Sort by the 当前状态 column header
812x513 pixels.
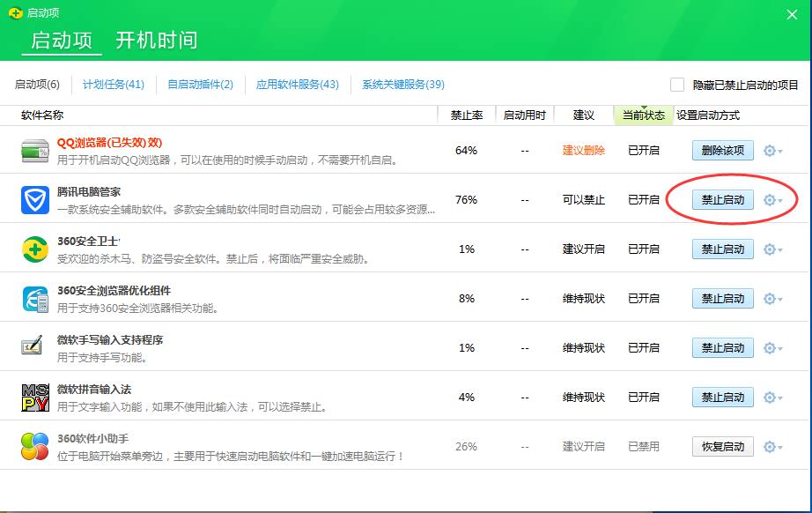tap(644, 115)
